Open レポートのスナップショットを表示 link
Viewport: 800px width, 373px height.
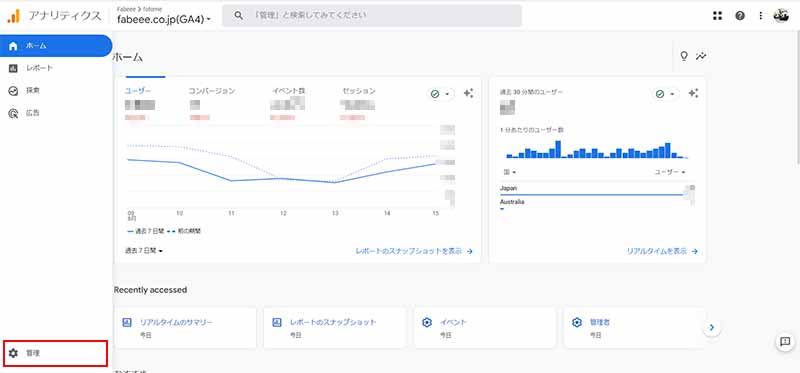point(414,251)
